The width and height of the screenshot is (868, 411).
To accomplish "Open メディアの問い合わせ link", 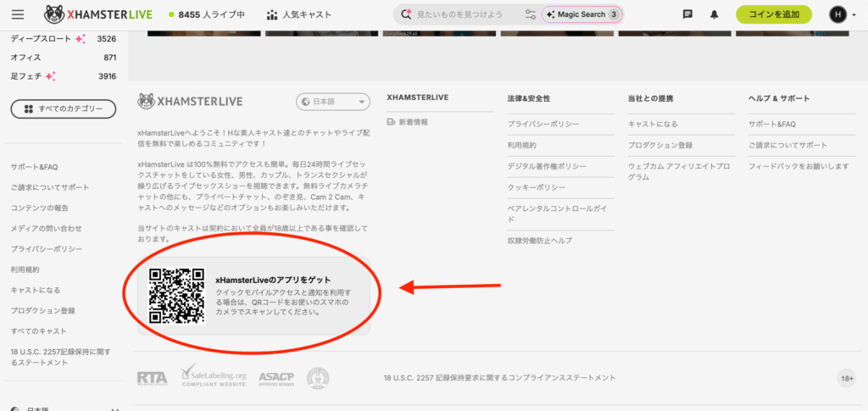I will point(46,229).
